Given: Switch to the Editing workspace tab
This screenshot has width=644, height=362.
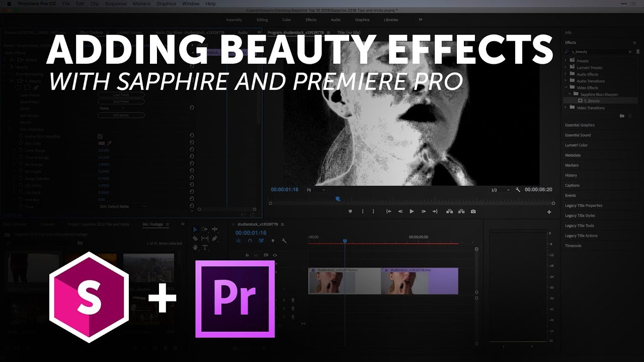Looking at the screenshot, I should coord(262,20).
